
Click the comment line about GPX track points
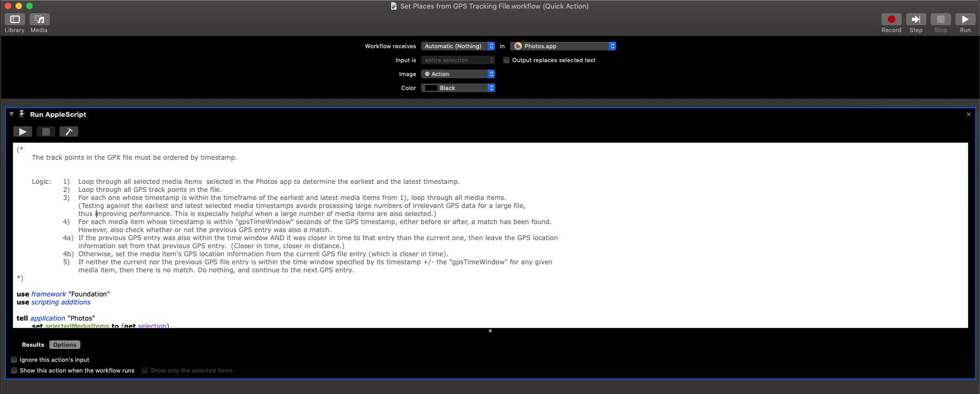(134, 158)
